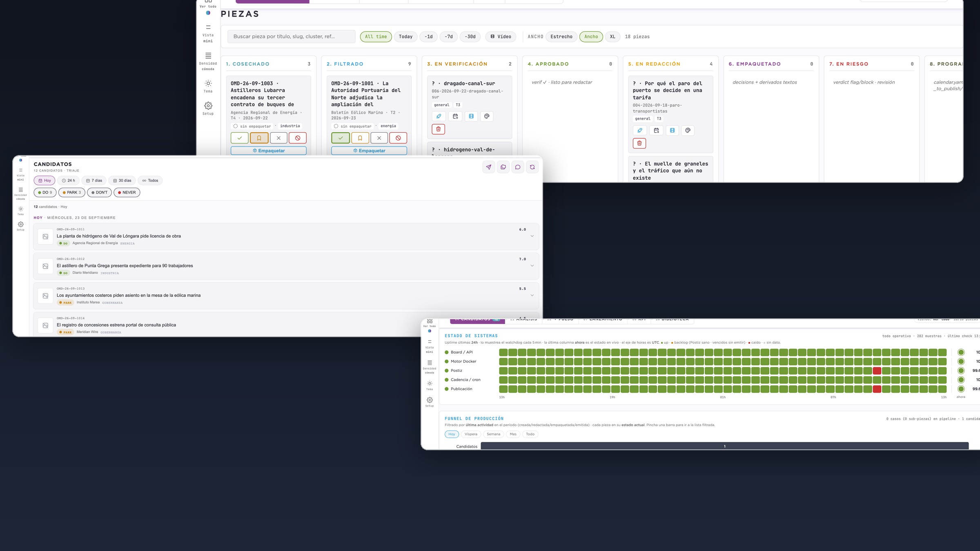Open the palette icon on dragado-canal-sur card
The image size is (980, 551).
(487, 116)
